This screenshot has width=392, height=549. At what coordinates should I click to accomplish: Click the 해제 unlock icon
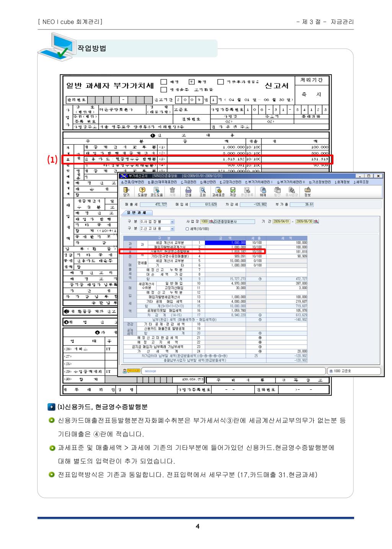[263, 191]
